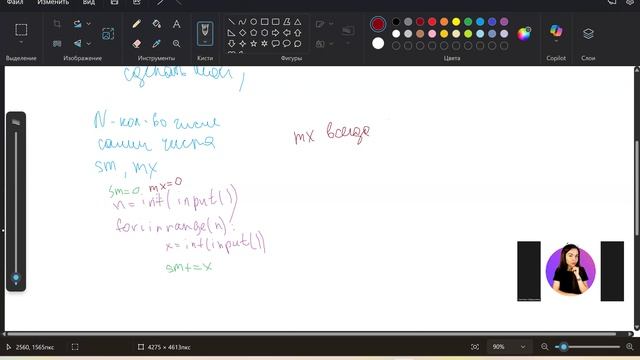
Task: Click the Save icon in title bar
Action: (x=114, y=2)
